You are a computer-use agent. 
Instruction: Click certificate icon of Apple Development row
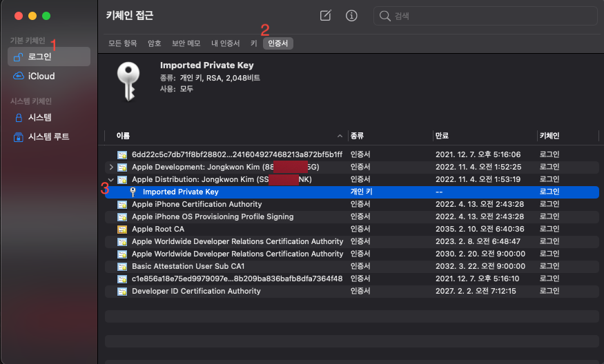pos(122,167)
